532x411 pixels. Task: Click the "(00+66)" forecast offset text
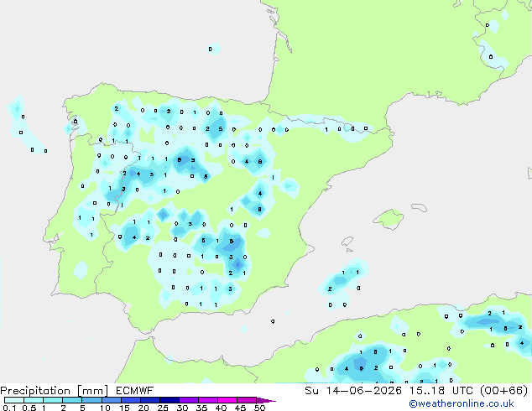click(503, 391)
